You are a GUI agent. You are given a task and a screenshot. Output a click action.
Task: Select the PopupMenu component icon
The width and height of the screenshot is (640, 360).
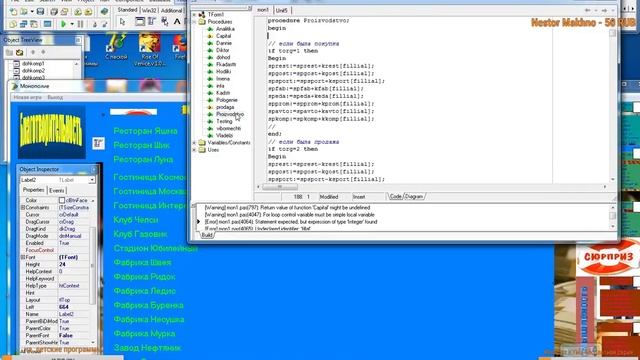pyautogui.click(x=164, y=21)
